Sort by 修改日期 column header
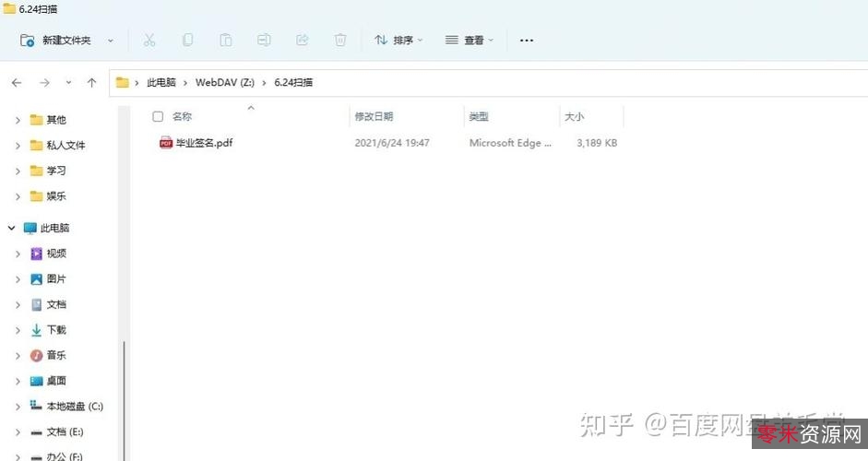Viewport: 868px width, 461px height. (375, 117)
